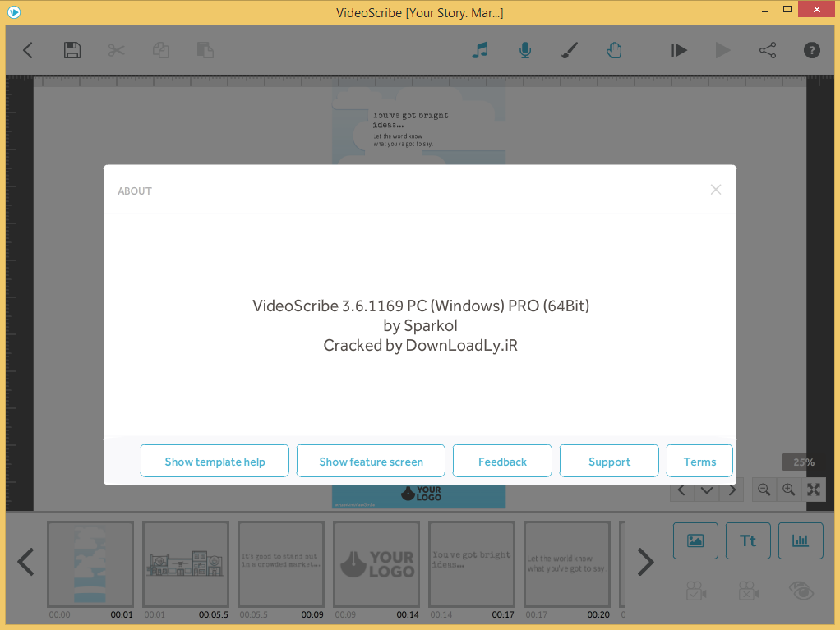Open the Feedback button
The width and height of the screenshot is (840, 630).
point(502,461)
